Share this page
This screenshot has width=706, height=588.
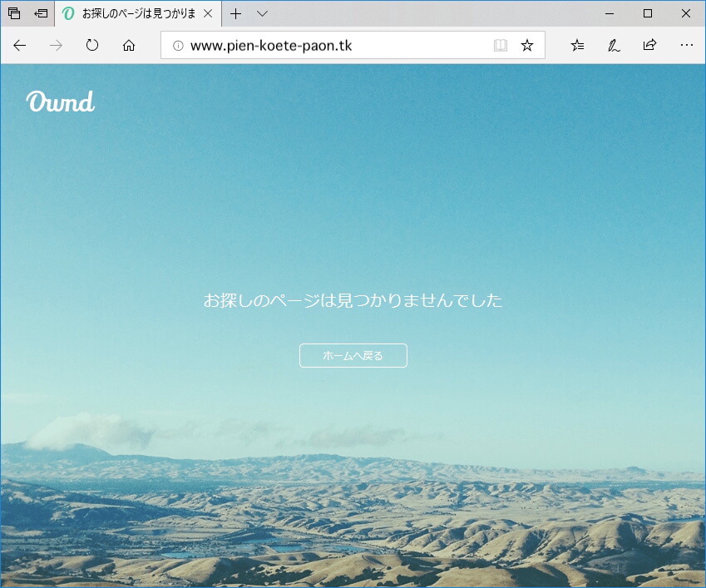[649, 45]
